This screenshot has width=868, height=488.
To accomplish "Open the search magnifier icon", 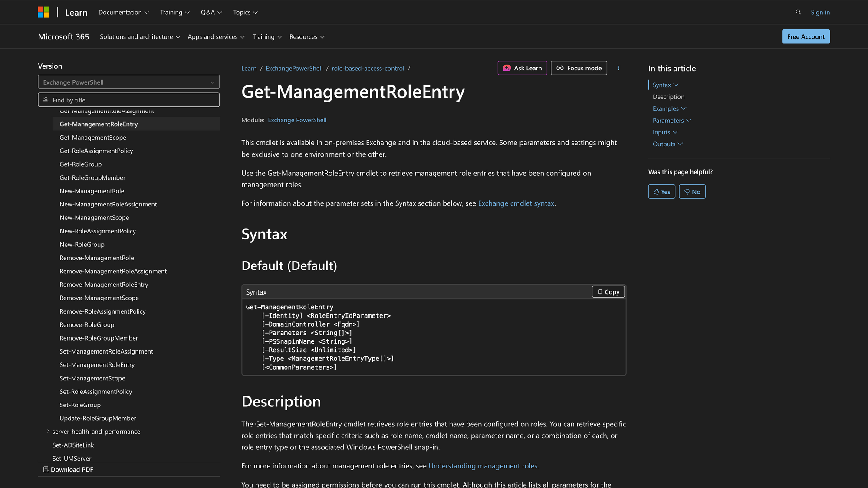I will [798, 12].
